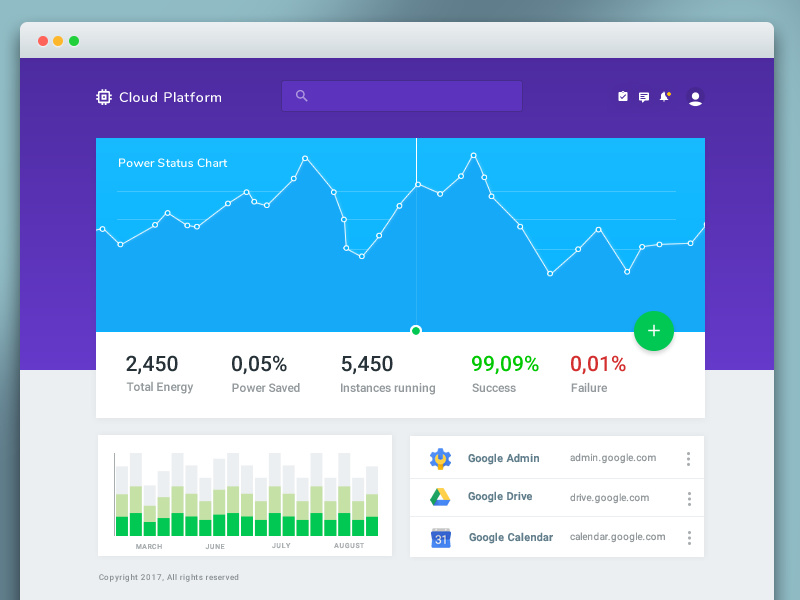Viewport: 800px width, 600px height.
Task: Select the highlighted chart data point
Action: [x=416, y=330]
